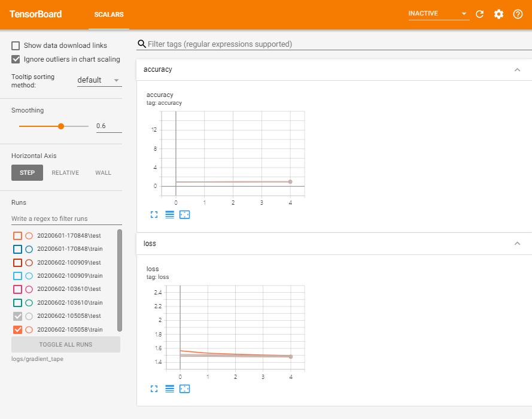
Task: Show only run 20200602-100909\test via radio
Action: point(29,263)
